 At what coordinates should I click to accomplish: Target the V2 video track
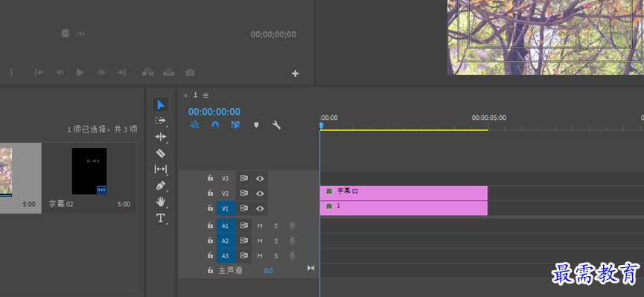225,194
